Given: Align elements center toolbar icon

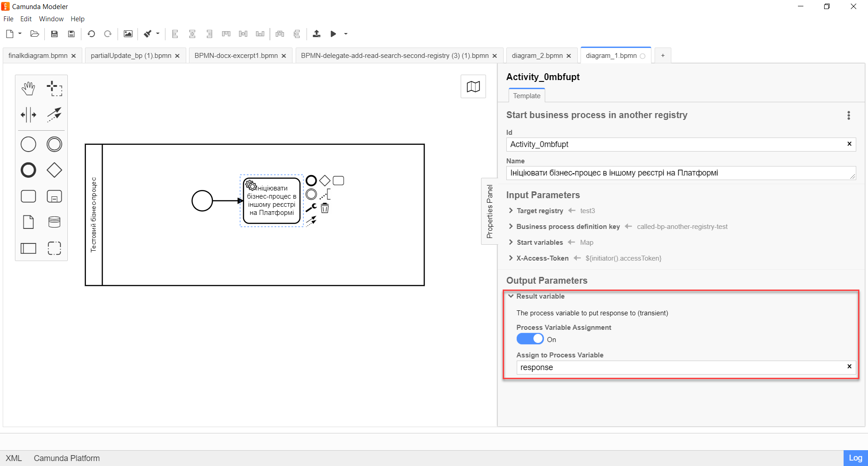Looking at the screenshot, I should [x=192, y=34].
